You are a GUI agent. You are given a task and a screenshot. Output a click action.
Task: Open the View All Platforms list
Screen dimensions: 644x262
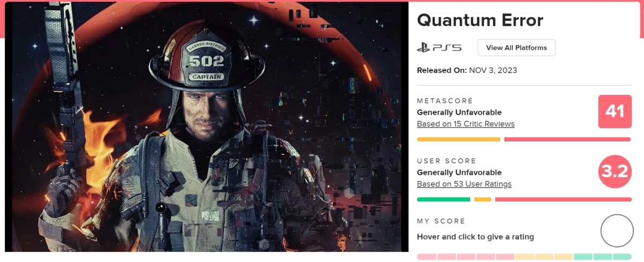[x=516, y=48]
